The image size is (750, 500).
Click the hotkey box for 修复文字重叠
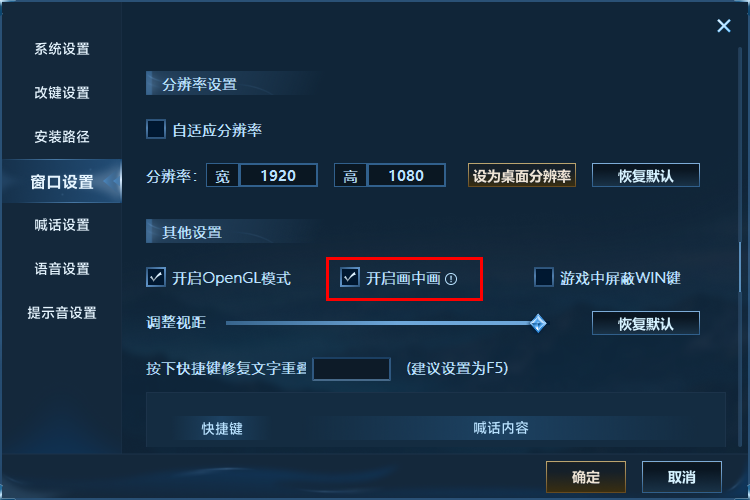pos(352,369)
